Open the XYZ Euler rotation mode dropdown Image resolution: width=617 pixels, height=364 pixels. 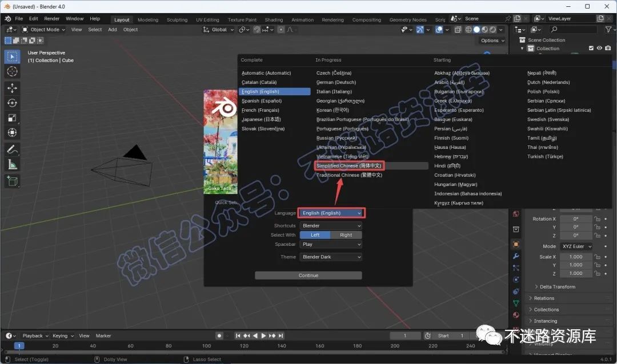(576, 246)
